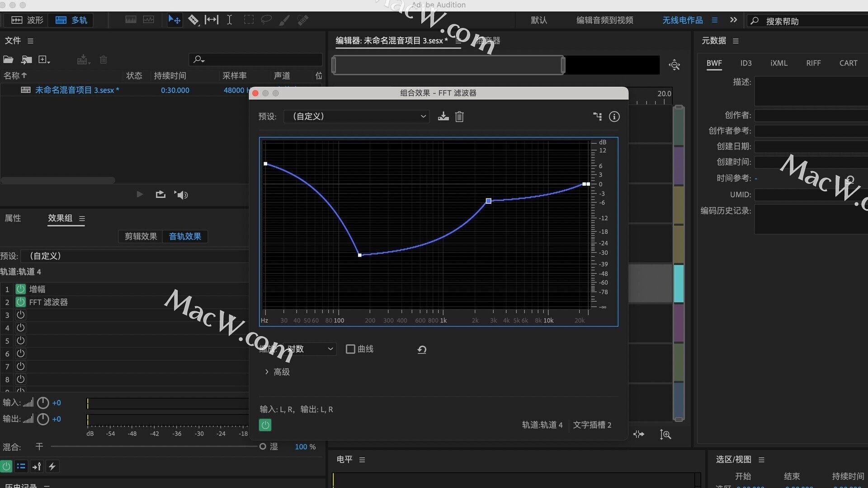The height and width of the screenshot is (488, 868).
Task: Click loop playback icon in Files panel
Action: click(160, 194)
